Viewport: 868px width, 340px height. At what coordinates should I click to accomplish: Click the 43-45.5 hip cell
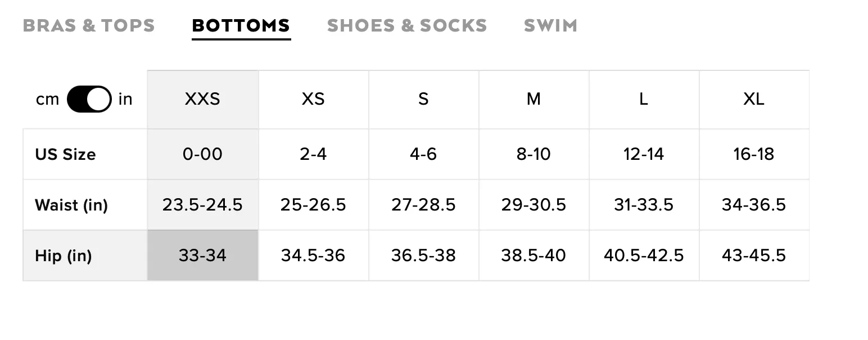click(754, 256)
